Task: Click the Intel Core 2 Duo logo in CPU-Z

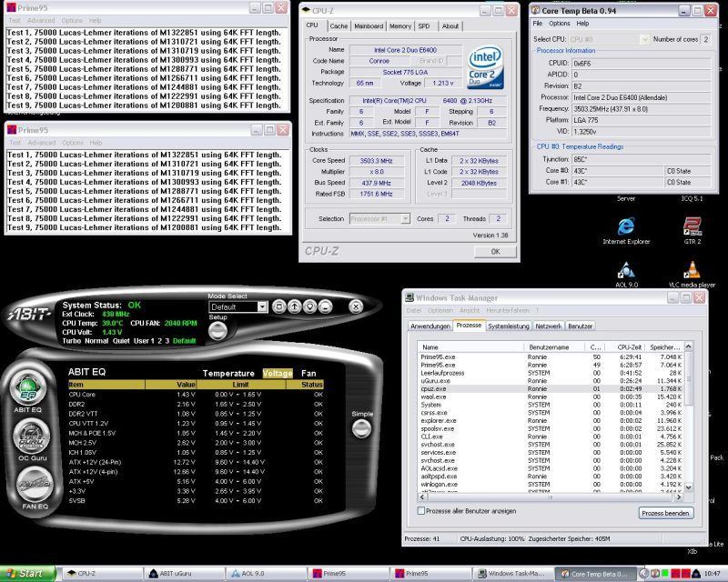Action: click(x=485, y=68)
